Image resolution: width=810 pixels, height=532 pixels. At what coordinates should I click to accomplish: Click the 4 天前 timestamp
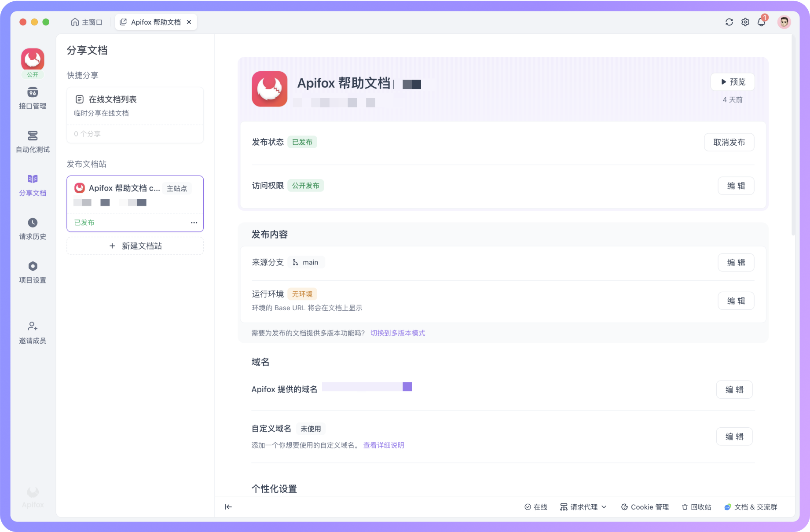pos(733,100)
